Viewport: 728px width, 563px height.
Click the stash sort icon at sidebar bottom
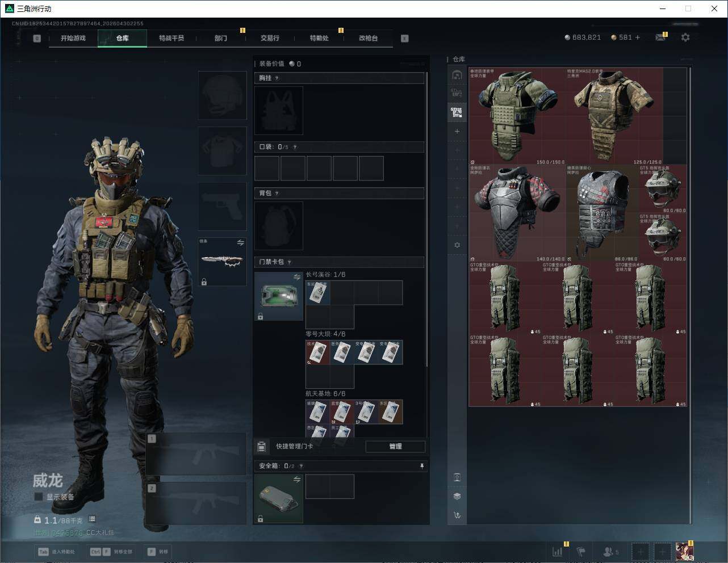coord(457,515)
